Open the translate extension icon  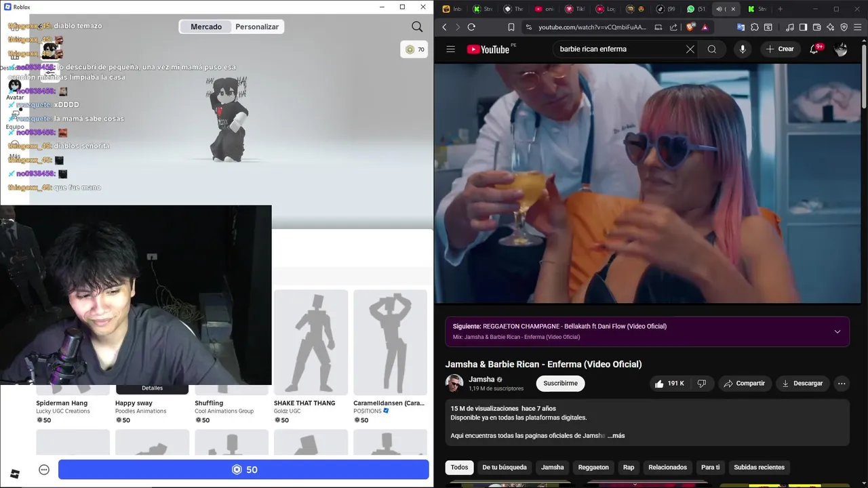point(741,27)
